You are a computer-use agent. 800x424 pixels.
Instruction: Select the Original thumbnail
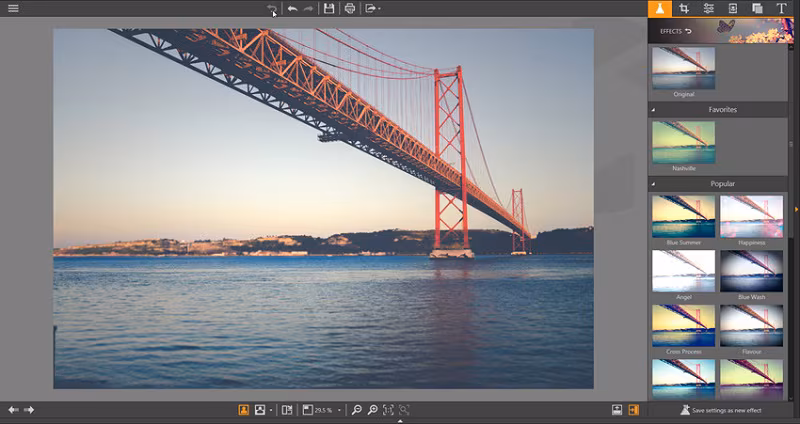click(683, 68)
